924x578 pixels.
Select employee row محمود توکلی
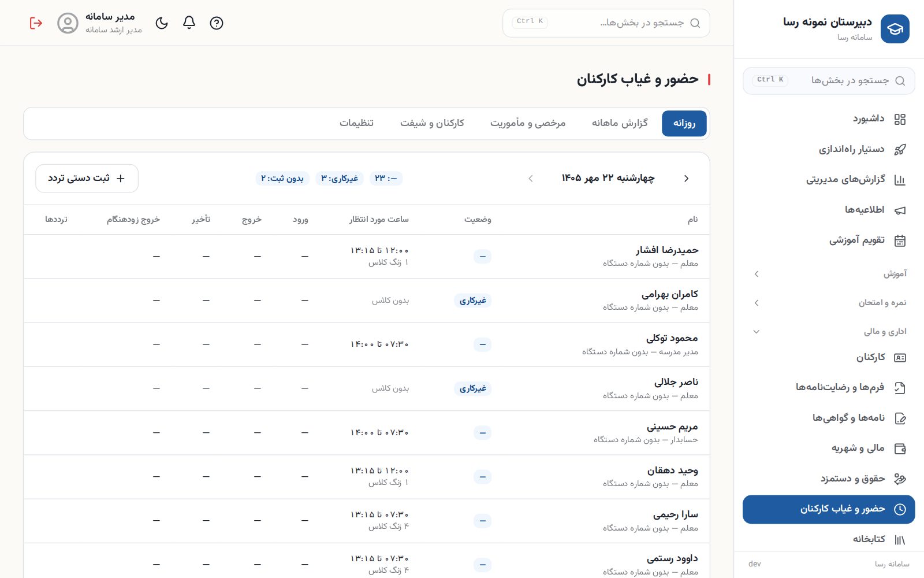pyautogui.click(x=367, y=344)
